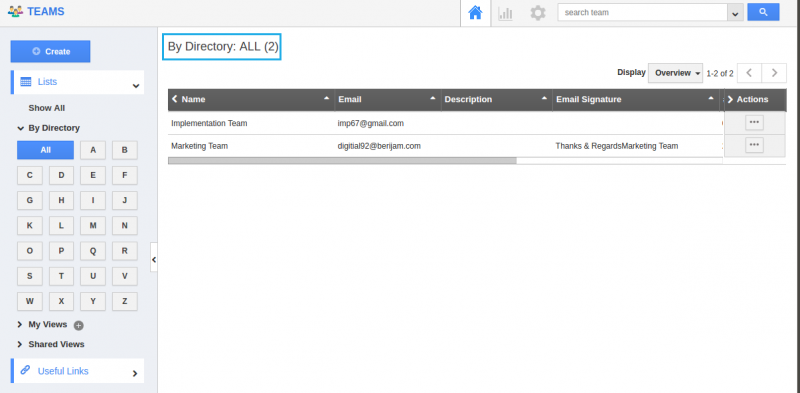This screenshot has height=393, width=800.
Task: Click the blue search magnifier button
Action: pyautogui.click(x=763, y=12)
